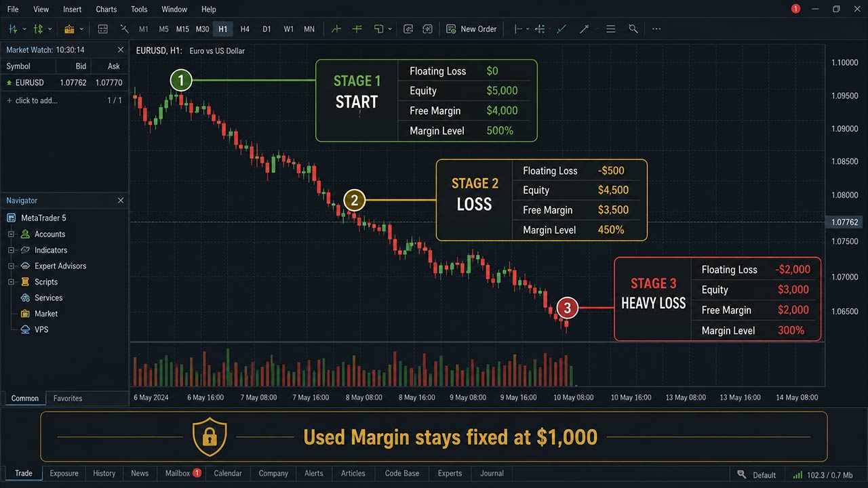This screenshot has height=488, width=868.
Task: Click the Accounts user icon in Navigator
Action: tap(25, 234)
